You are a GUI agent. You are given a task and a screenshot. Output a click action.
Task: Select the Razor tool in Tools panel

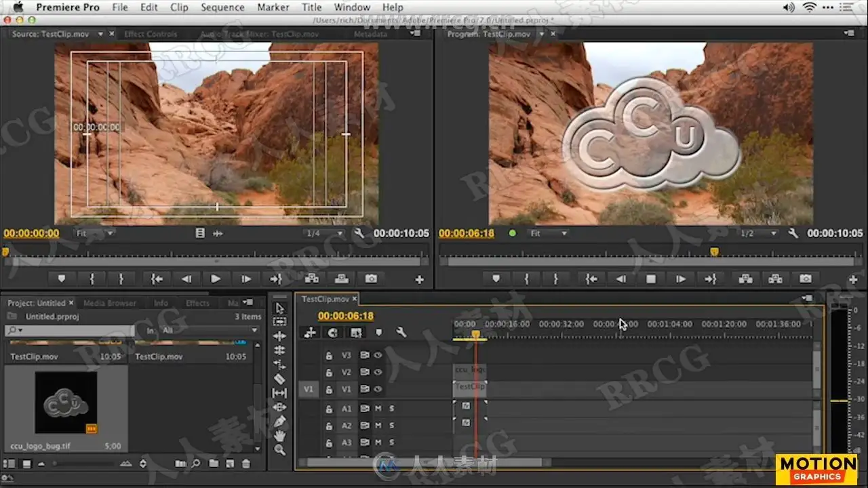tap(279, 379)
